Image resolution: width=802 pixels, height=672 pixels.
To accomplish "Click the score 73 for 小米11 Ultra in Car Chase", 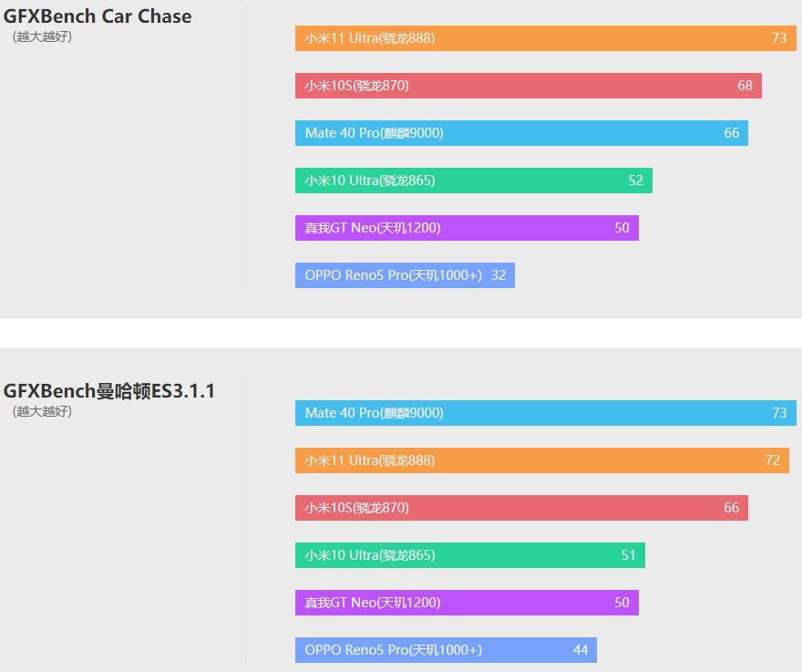I will click(x=779, y=38).
